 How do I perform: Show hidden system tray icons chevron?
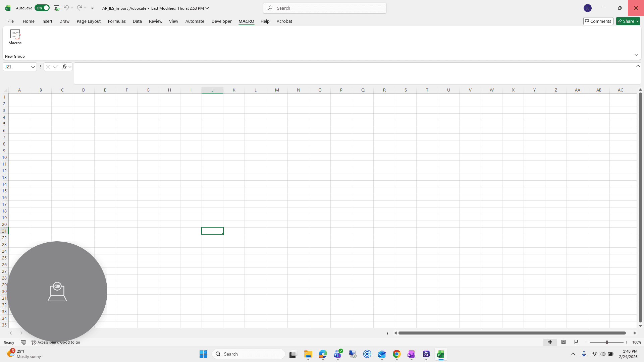[x=573, y=354]
